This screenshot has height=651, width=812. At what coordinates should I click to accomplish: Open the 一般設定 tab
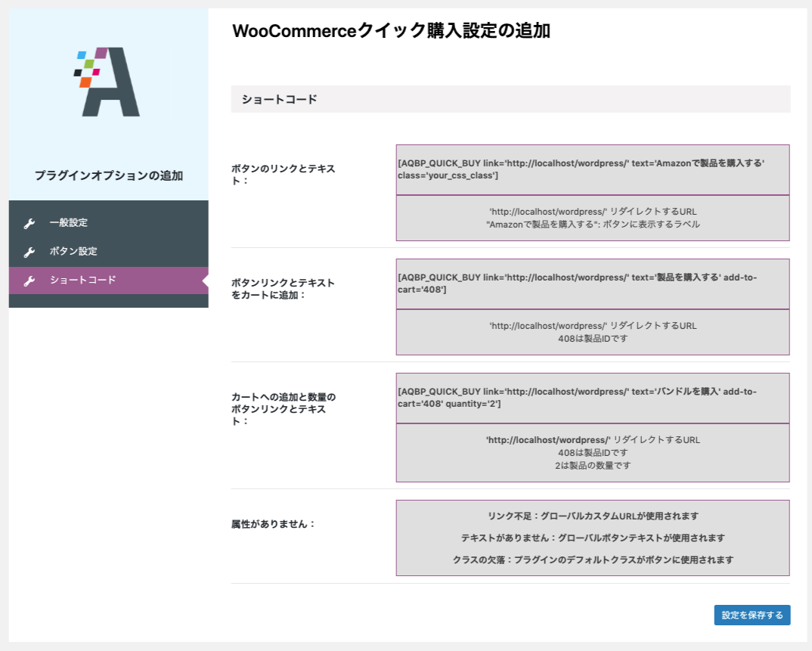(109, 223)
